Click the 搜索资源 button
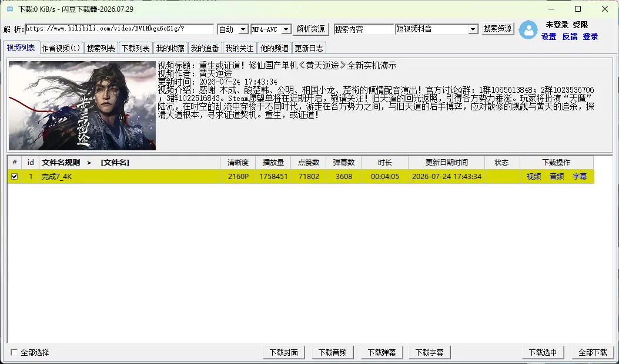The image size is (619, 364). [x=497, y=29]
